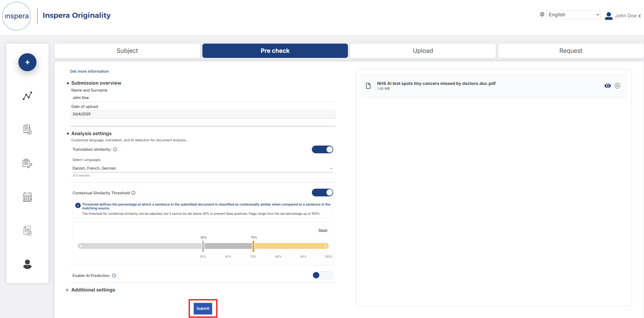
Task: Click the Submit button
Action: coord(203,309)
